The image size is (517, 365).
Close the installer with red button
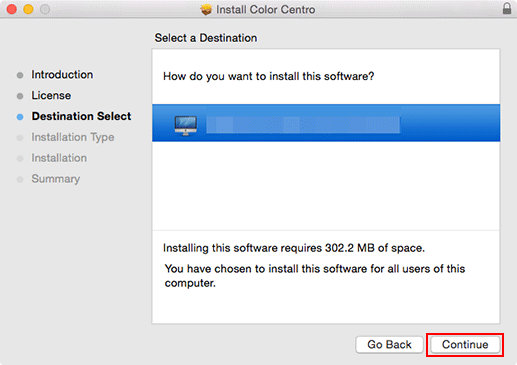12,9
